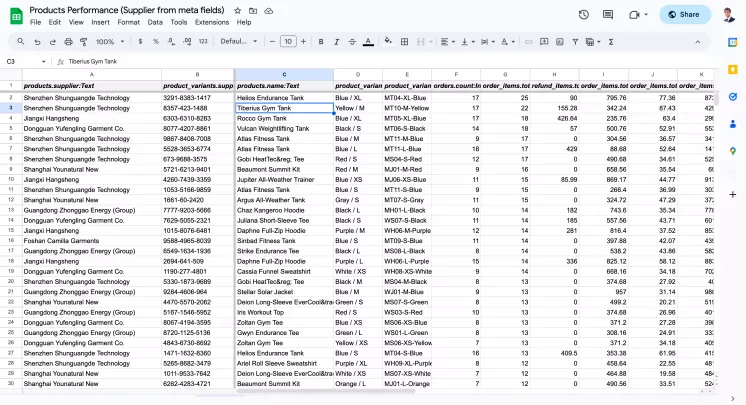Viewport: 746px width, 405px height.
Task: Increase the font size
Action: (x=304, y=42)
